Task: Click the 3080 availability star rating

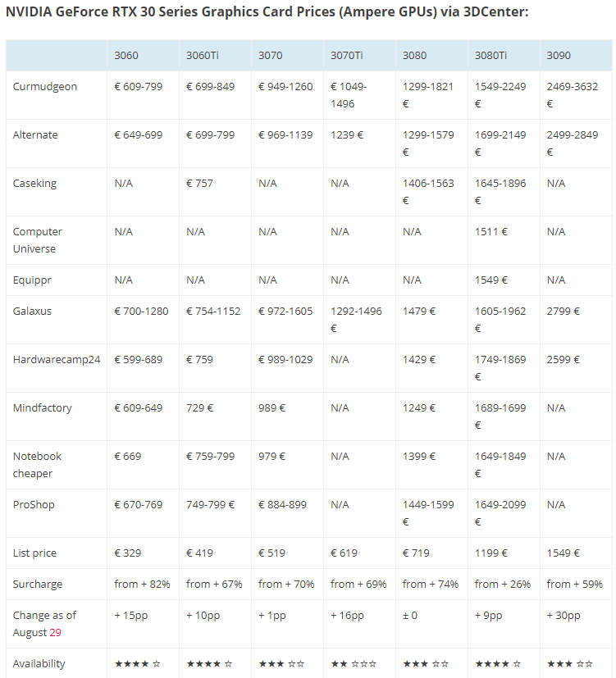Action: [x=426, y=663]
